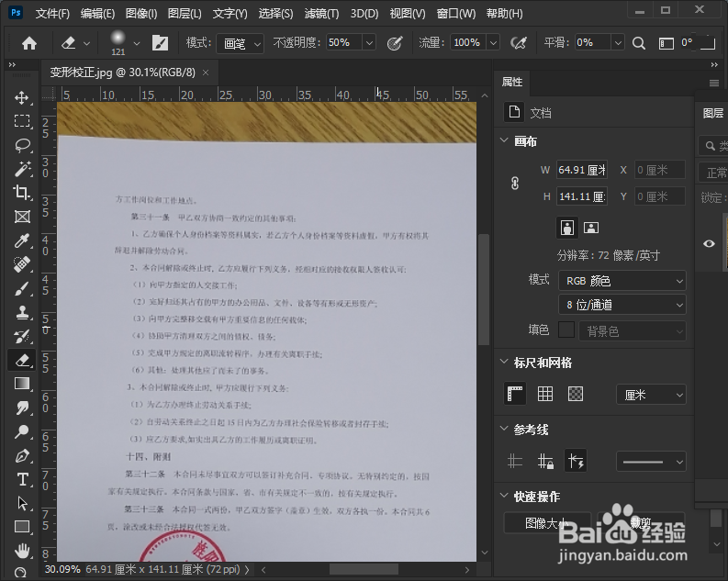Screen dimensions: 728x581
Task: Select the Horizontal Type tool
Action: pos(21,479)
